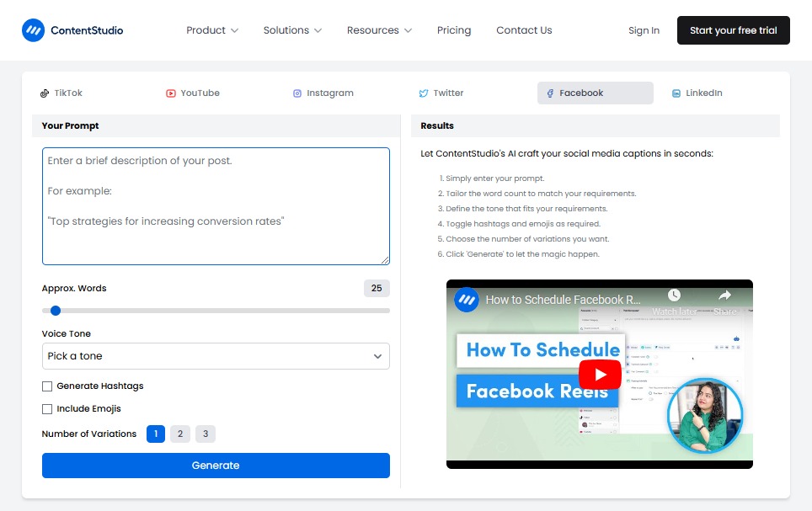
Task: Select the Instagram platform icon
Action: [x=297, y=93]
